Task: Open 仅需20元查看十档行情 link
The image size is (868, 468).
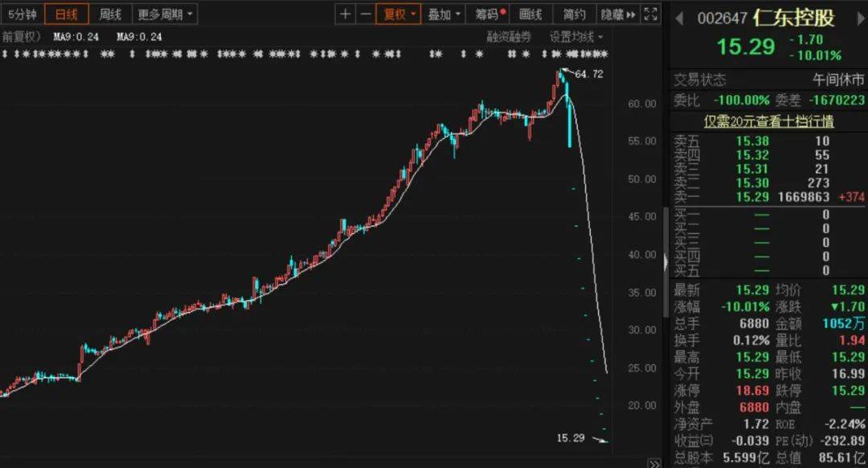Action: [x=769, y=121]
